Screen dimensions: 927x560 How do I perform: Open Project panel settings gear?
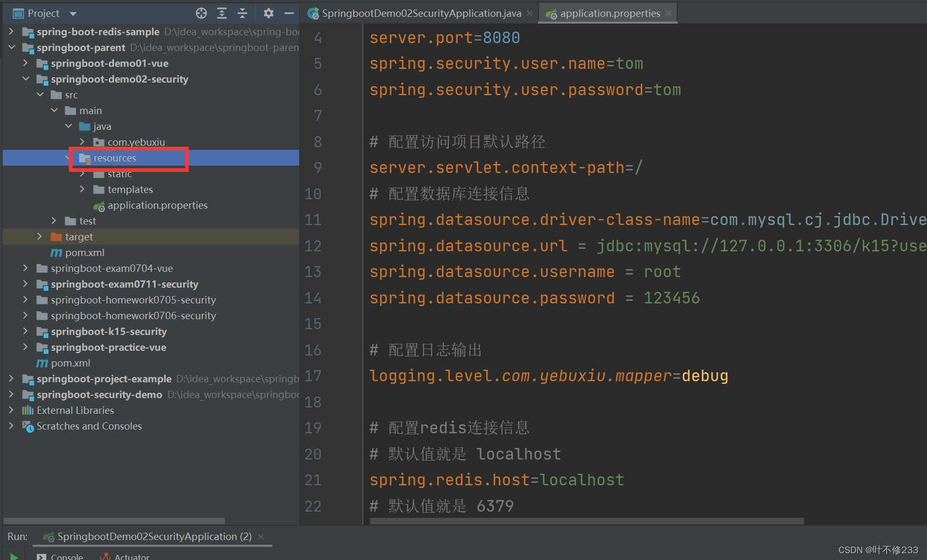pos(269,13)
